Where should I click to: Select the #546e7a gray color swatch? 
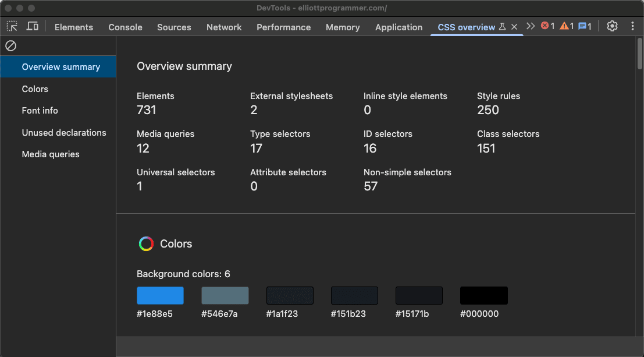click(225, 295)
